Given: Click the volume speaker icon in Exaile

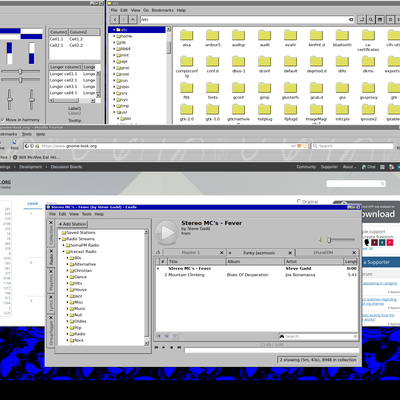Looking at the screenshot, I should pos(320,240).
